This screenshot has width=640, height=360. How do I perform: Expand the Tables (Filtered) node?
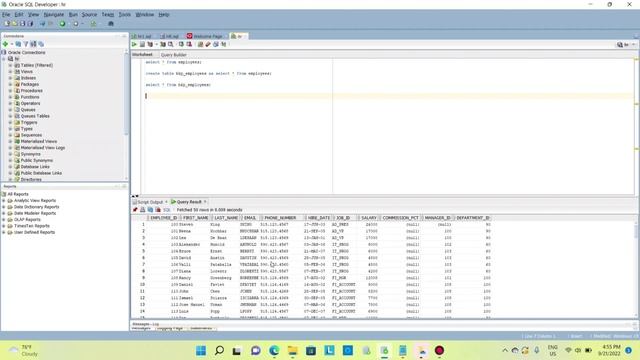[x=10, y=65]
